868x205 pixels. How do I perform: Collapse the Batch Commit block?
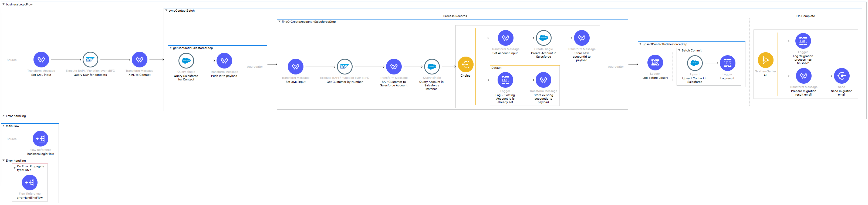679,50
